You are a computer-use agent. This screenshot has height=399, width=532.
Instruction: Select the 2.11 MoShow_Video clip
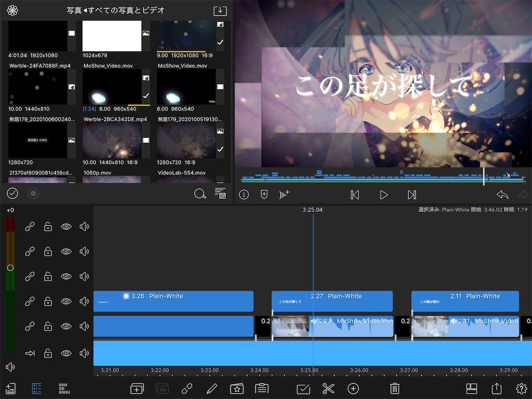point(466,326)
